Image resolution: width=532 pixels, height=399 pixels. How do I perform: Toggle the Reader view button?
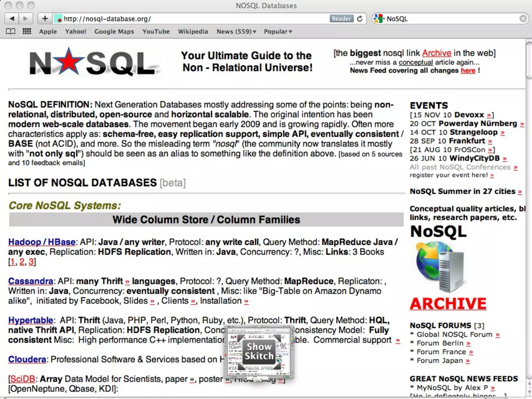coord(341,19)
